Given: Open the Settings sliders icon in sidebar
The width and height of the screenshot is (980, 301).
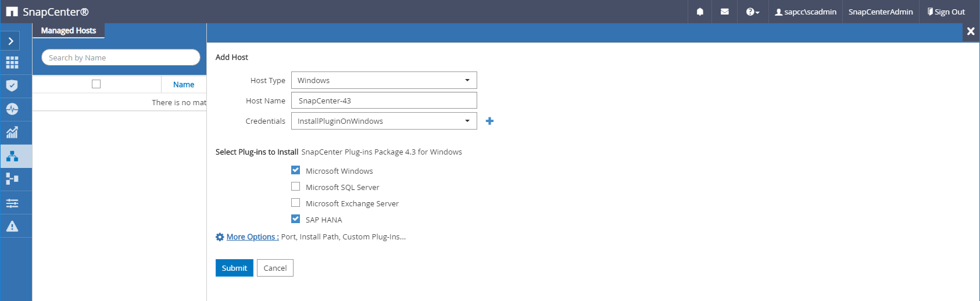Looking at the screenshot, I should point(12,203).
